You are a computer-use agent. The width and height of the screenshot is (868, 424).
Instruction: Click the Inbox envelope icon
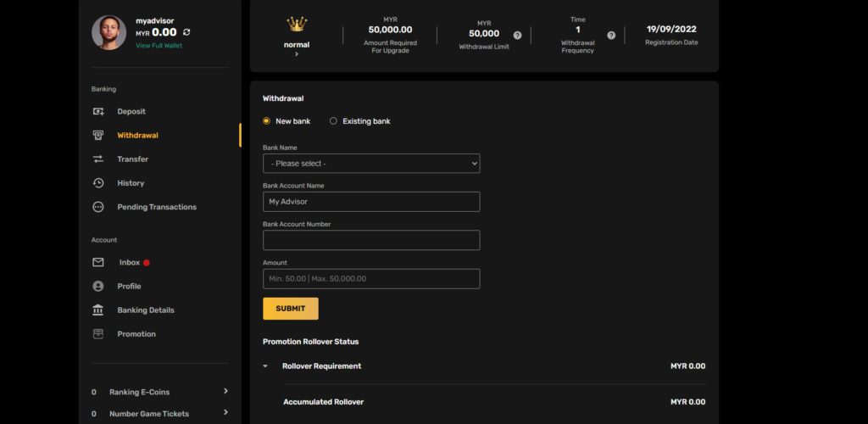click(x=98, y=262)
